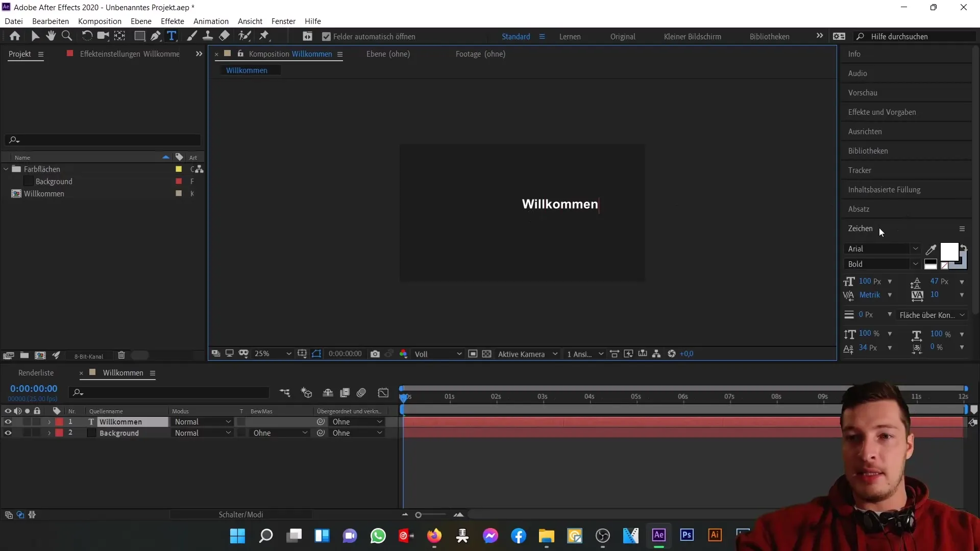This screenshot has height=551, width=980.
Task: Toggle Schalter/Modi at timeline bottom
Action: tap(241, 515)
